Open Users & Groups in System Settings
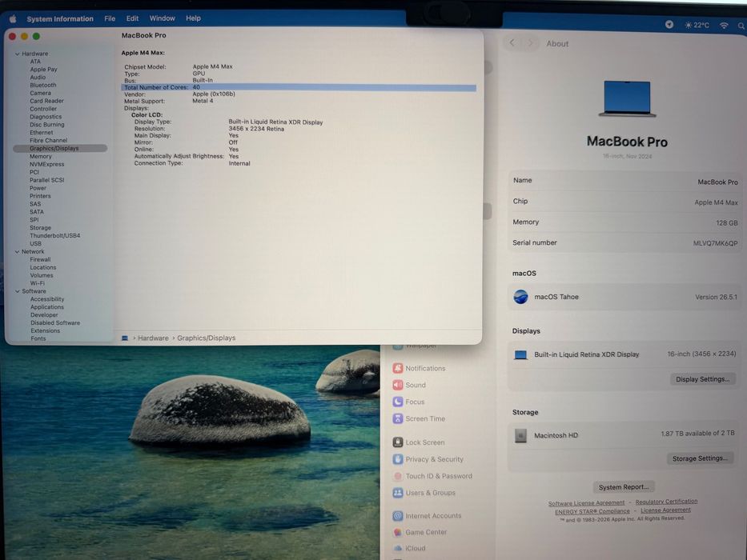Image resolution: width=747 pixels, height=560 pixels. 424,493
